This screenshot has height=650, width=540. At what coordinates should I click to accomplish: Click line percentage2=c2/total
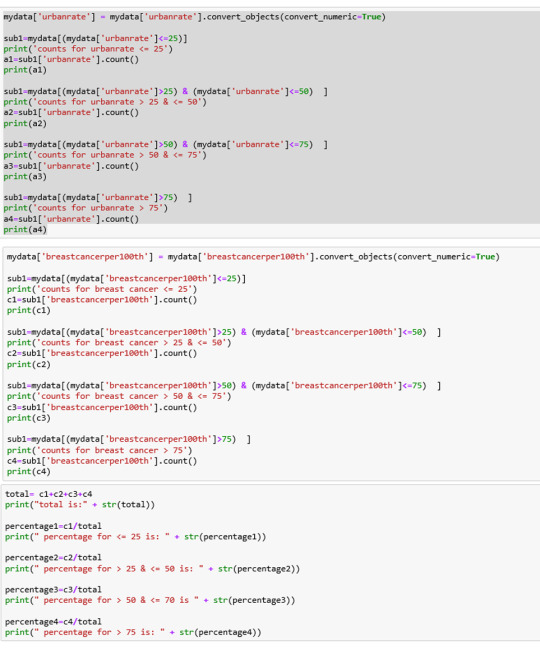pos(53,558)
